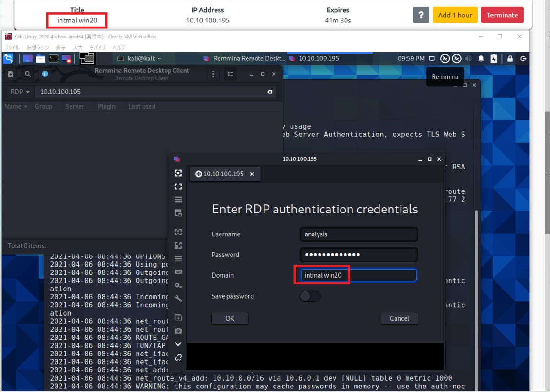Click the OK button in credentials dialog
The image size is (550, 392).
tap(230, 318)
